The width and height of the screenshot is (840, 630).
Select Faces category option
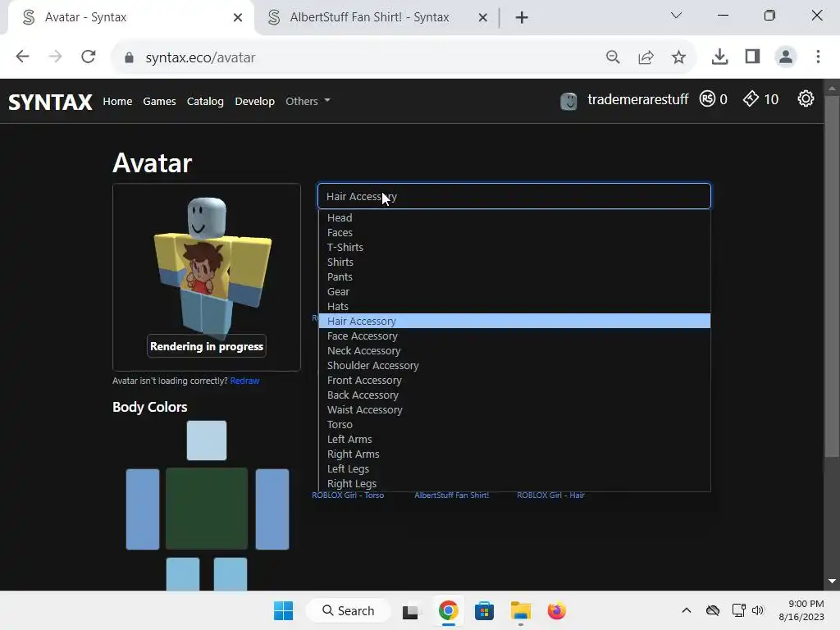(514, 232)
